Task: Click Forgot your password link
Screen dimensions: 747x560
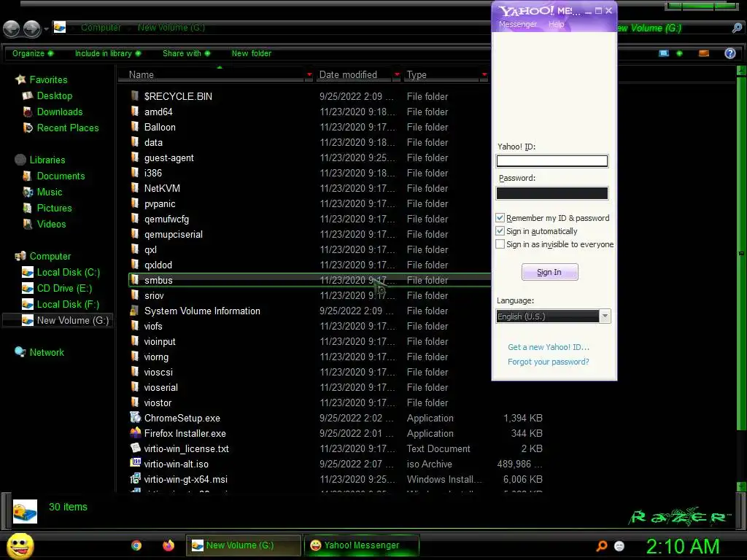Action: point(549,362)
